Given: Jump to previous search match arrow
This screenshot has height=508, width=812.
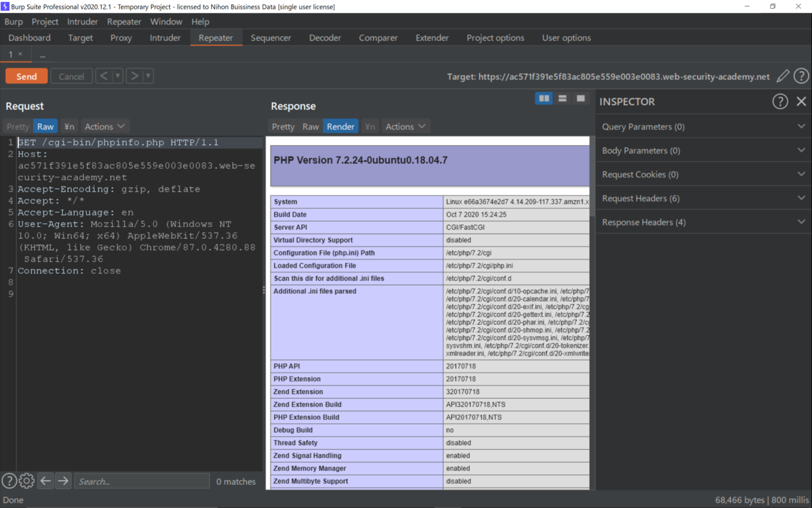Looking at the screenshot, I should click(x=45, y=481).
